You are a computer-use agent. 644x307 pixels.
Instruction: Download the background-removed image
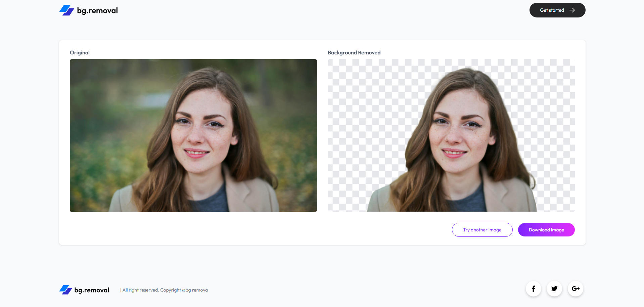[546, 230]
